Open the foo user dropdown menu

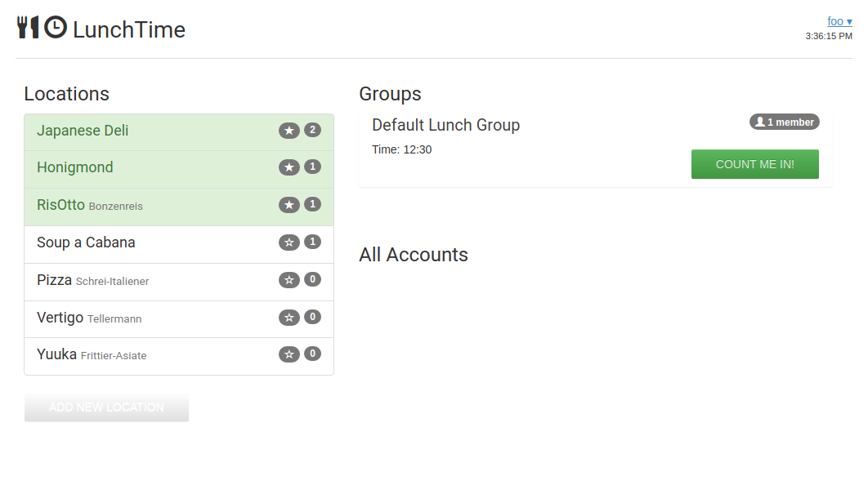coord(839,21)
